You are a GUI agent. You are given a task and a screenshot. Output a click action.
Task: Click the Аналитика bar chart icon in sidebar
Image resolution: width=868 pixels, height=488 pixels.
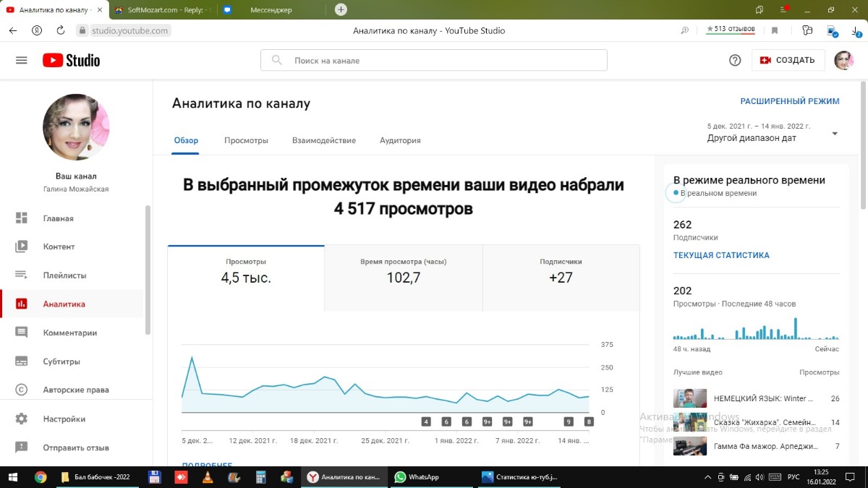(x=21, y=304)
